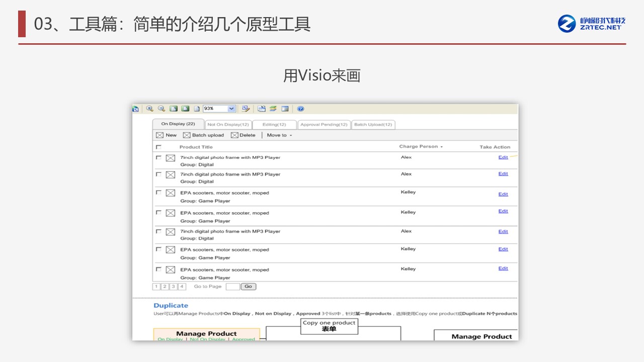Click the blue help question mark icon
The width and height of the screenshot is (644, 362).
pyautogui.click(x=300, y=109)
